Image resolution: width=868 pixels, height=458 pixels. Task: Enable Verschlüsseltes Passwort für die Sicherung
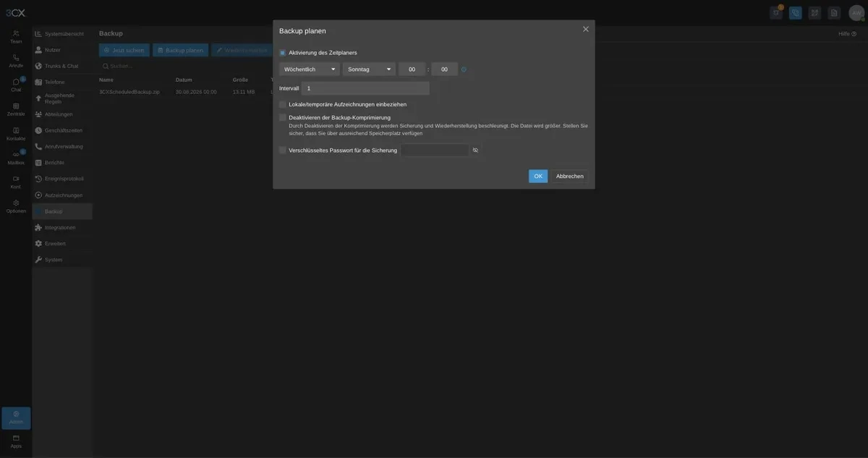283,150
